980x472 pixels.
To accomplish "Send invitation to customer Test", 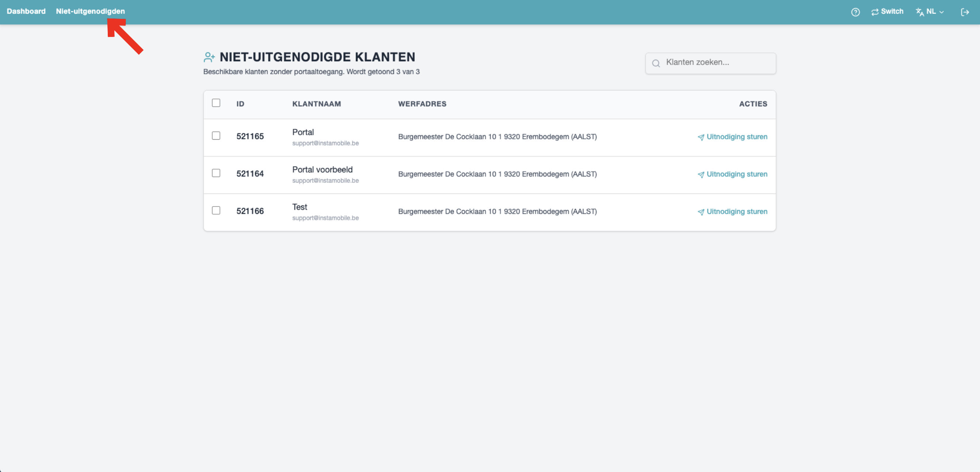I will click(x=732, y=211).
